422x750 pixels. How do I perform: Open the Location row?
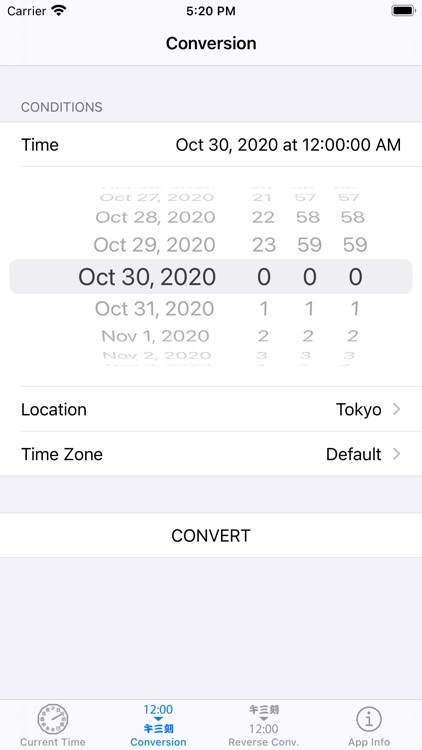coord(211,409)
